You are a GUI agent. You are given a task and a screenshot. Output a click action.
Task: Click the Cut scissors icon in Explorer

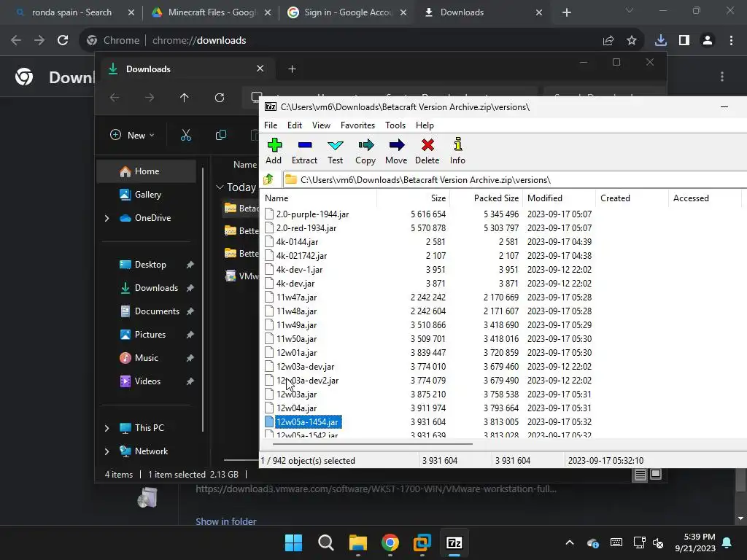coord(186,135)
